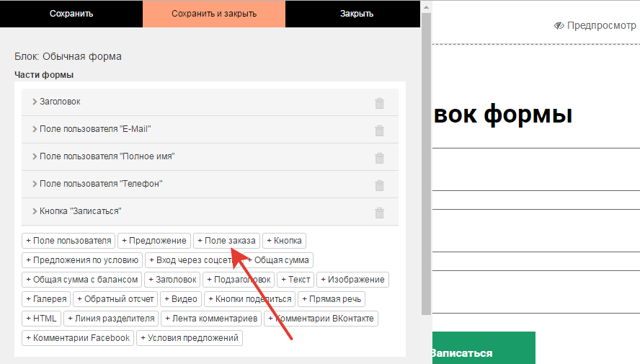Click "+ Комментарии ВКонтакте" button

click(321, 319)
